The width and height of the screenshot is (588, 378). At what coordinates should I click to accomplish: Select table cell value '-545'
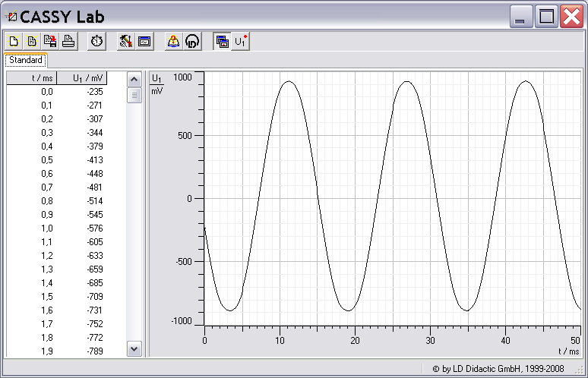click(94, 215)
